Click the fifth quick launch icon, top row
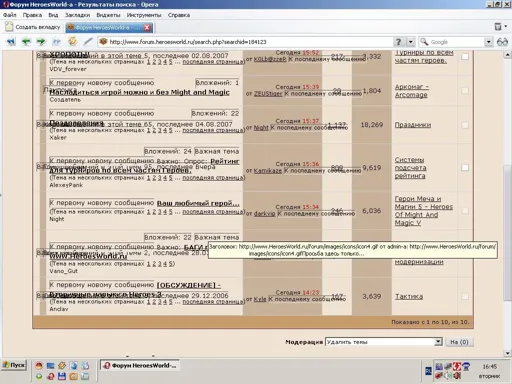 click(85, 366)
